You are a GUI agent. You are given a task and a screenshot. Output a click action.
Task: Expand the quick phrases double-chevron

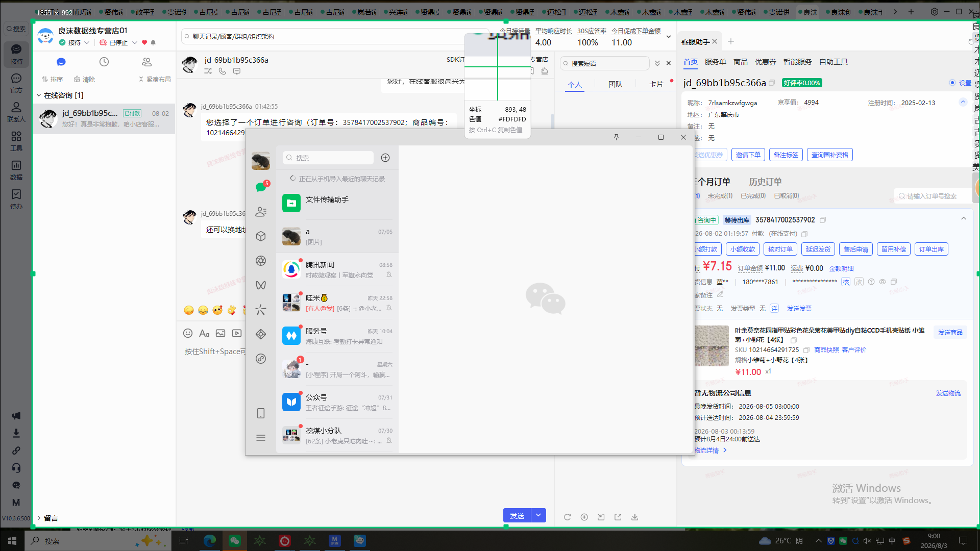(657, 63)
